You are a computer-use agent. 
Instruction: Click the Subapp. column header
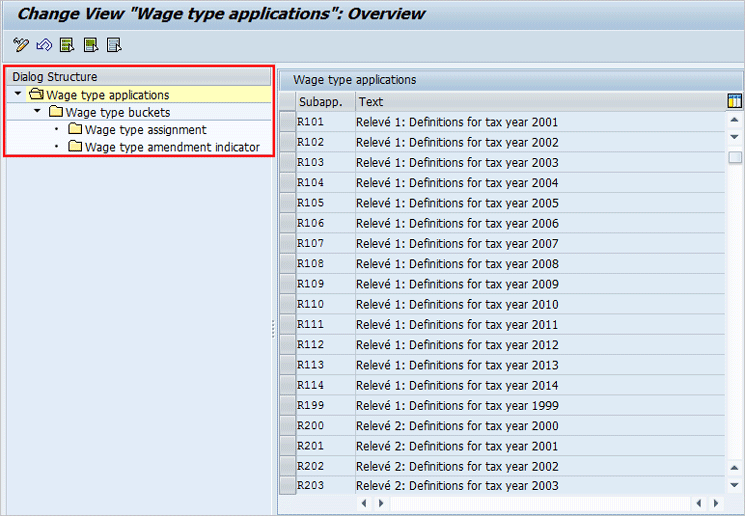(x=324, y=102)
